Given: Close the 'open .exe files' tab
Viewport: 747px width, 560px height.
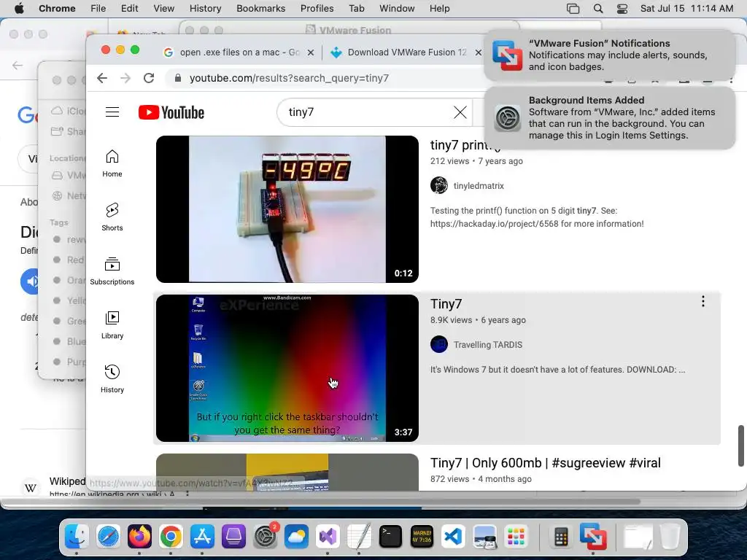Looking at the screenshot, I should (x=311, y=52).
